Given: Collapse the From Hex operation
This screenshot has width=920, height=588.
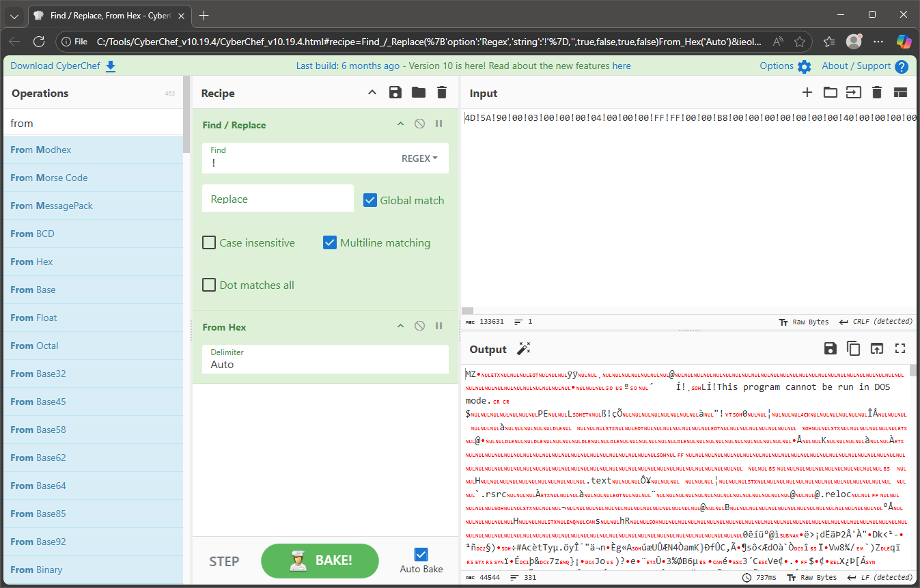Looking at the screenshot, I should point(401,326).
